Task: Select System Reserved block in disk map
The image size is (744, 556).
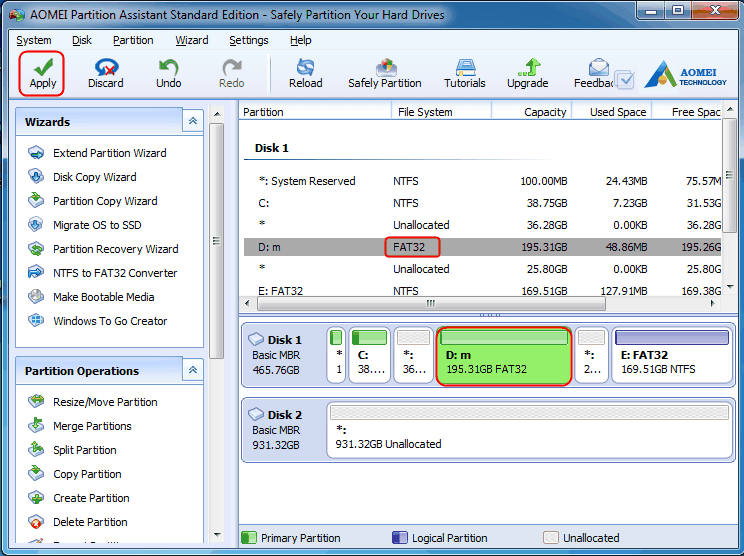Action: pyautogui.click(x=336, y=355)
